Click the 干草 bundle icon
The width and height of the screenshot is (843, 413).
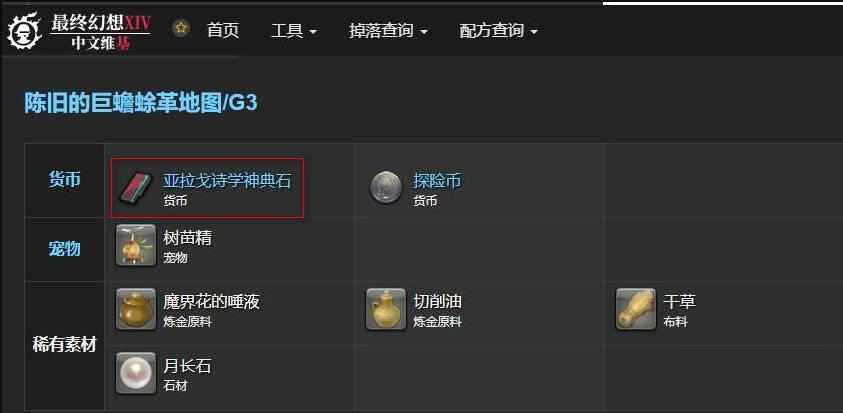click(635, 309)
